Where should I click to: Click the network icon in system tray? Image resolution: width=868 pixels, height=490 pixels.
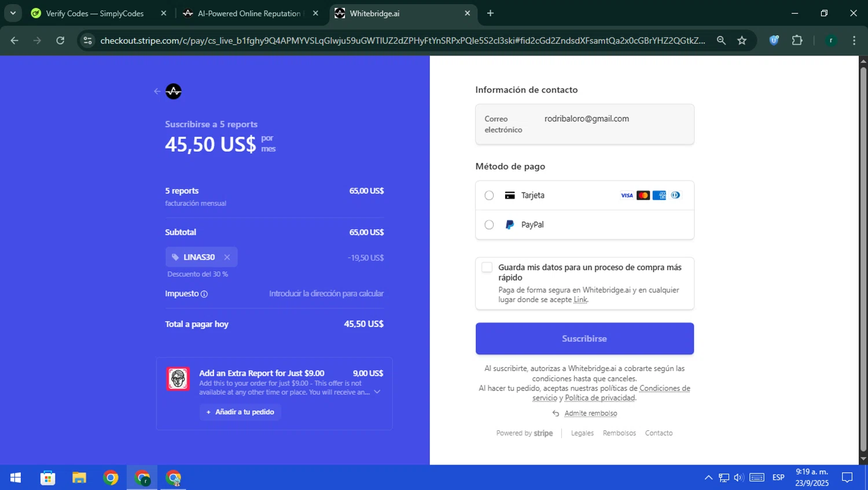(724, 478)
